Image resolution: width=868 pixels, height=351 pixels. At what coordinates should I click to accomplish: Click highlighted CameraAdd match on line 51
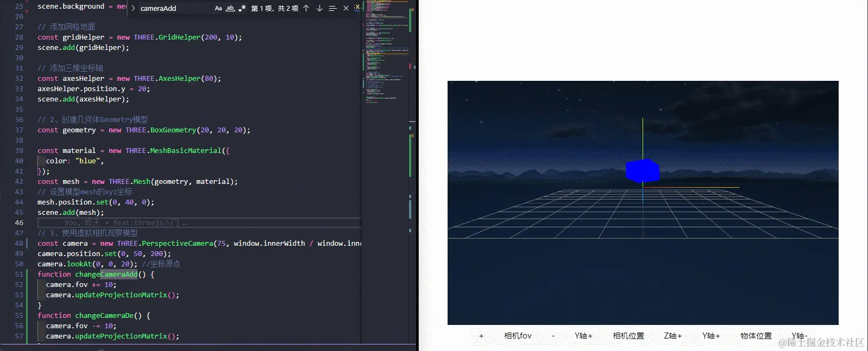point(119,275)
